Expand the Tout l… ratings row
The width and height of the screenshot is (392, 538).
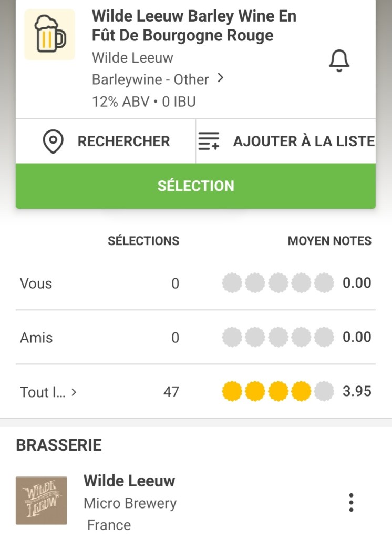tap(74, 392)
